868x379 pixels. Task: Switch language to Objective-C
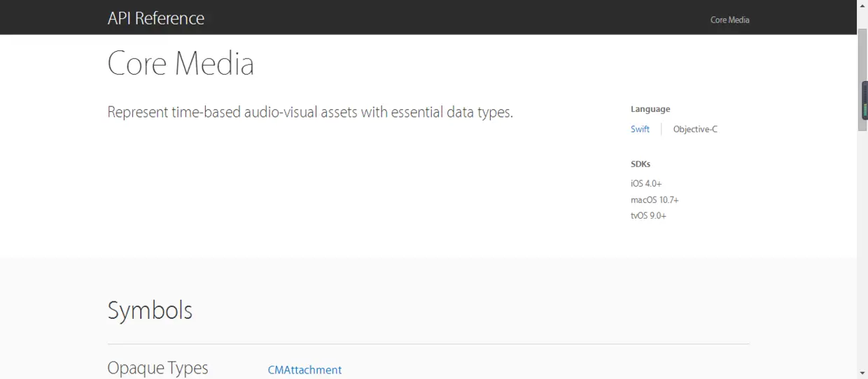[695, 129]
